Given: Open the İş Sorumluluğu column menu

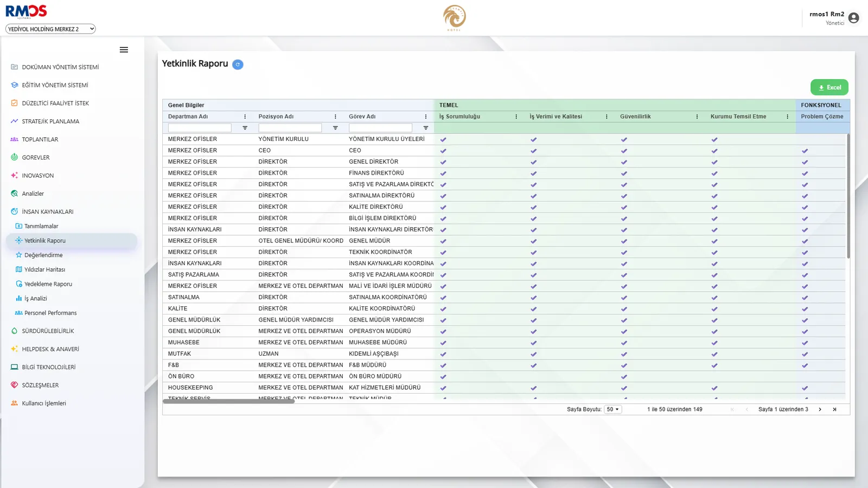Looking at the screenshot, I should point(516,117).
